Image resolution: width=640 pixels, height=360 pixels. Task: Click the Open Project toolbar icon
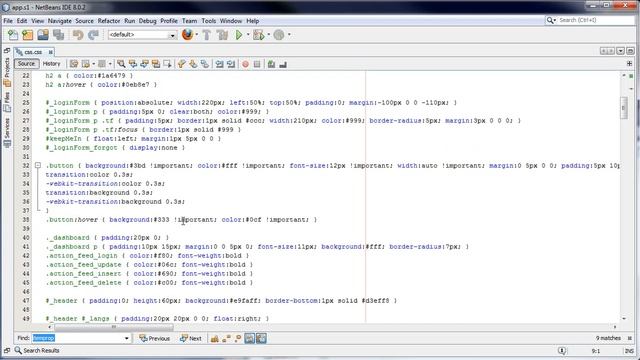(x=43, y=35)
